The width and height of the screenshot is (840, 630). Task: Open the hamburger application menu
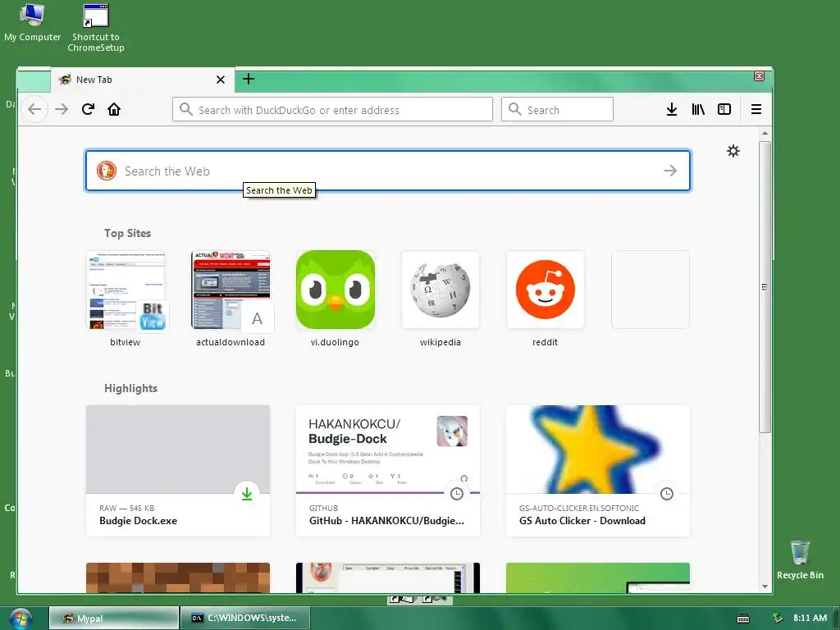point(756,109)
